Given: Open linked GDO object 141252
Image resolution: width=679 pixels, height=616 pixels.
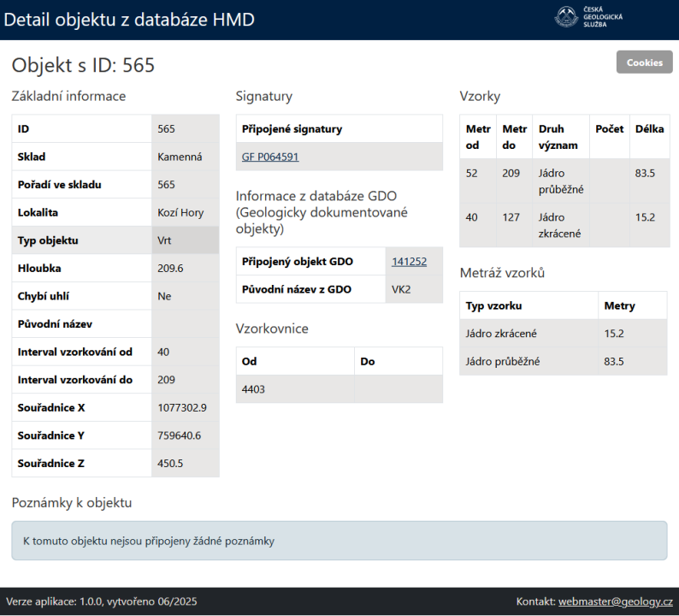Looking at the screenshot, I should [x=409, y=262].
